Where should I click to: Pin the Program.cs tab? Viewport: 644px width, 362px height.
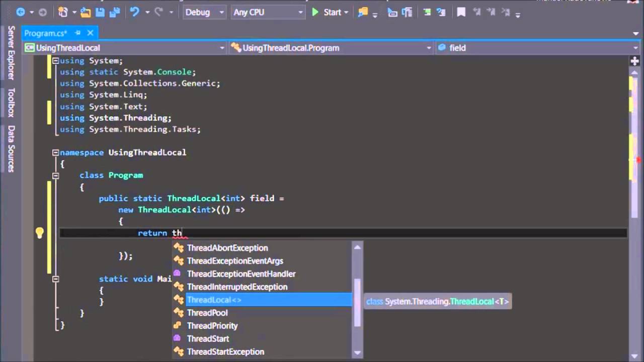(x=78, y=33)
